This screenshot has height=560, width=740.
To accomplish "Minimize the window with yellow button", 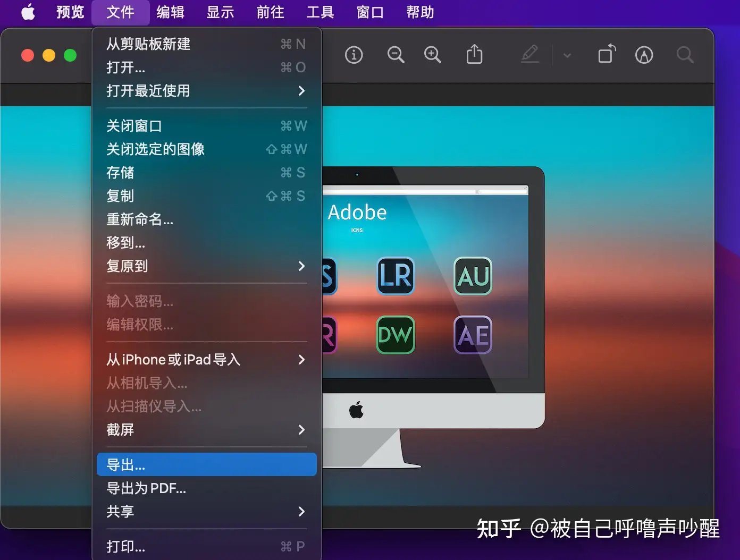I will (x=49, y=55).
